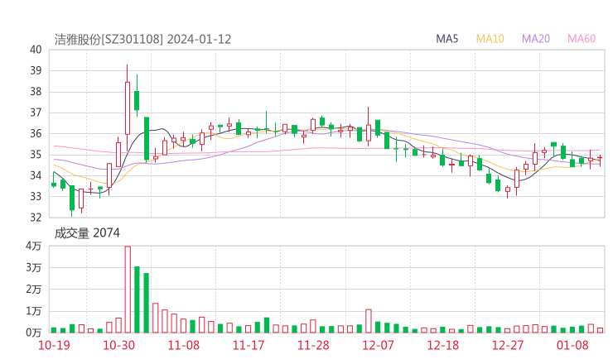Click the MA10 legend label

(x=490, y=39)
